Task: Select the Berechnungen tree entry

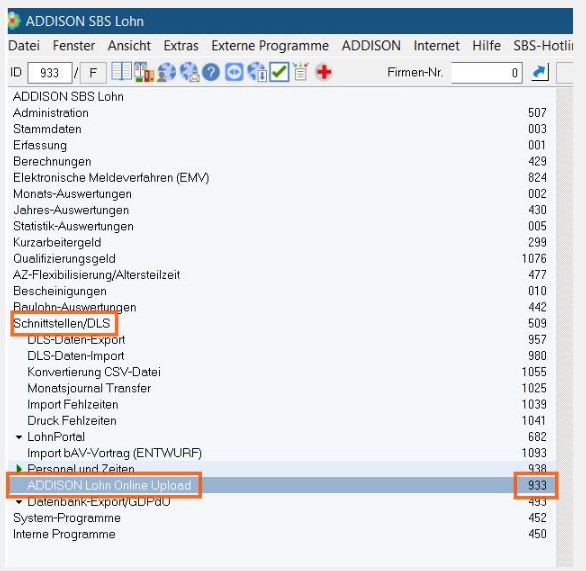Action: coord(52,161)
